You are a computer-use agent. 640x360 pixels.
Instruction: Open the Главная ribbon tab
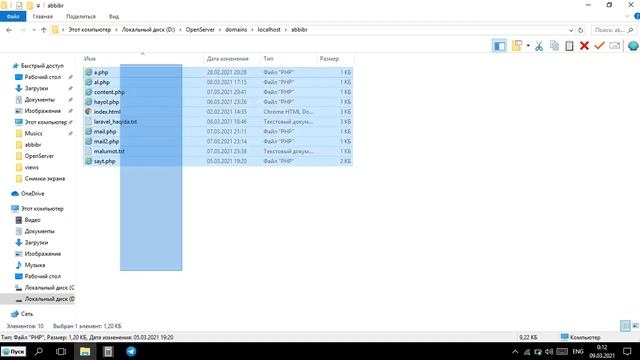pyautogui.click(x=42, y=16)
